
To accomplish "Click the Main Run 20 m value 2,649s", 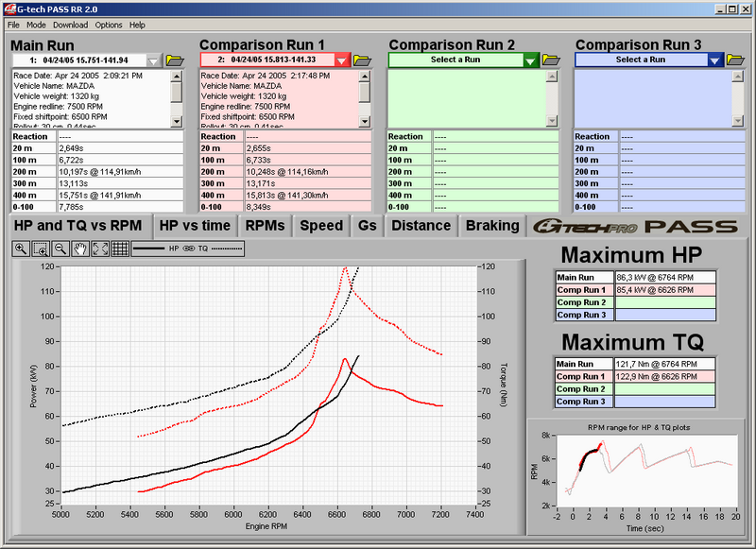I will coord(121,148).
